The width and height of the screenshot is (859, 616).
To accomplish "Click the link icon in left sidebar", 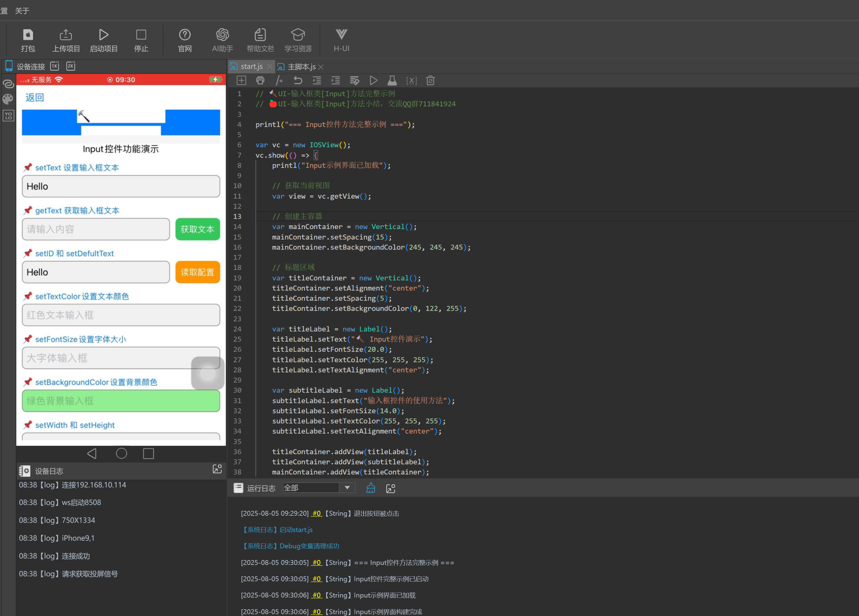I will click(x=8, y=84).
